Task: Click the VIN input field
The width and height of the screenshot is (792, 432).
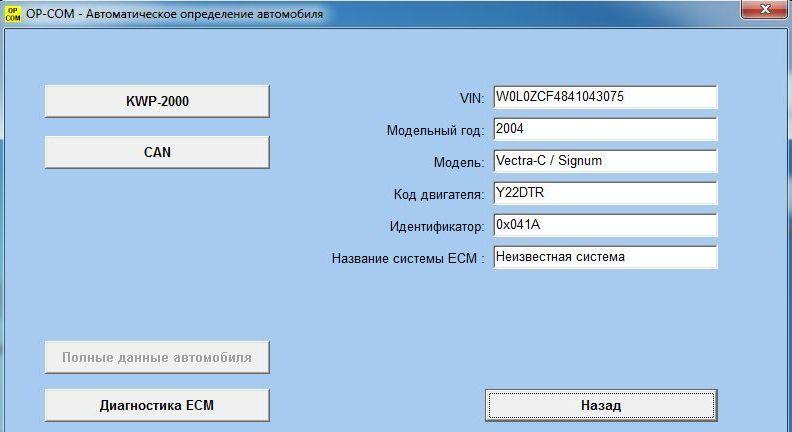Action: point(605,97)
